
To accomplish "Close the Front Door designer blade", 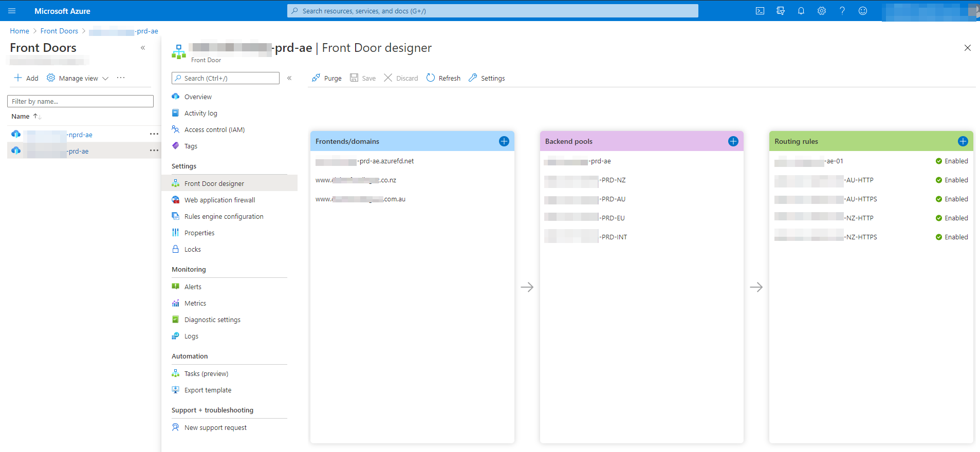I will tap(968, 48).
